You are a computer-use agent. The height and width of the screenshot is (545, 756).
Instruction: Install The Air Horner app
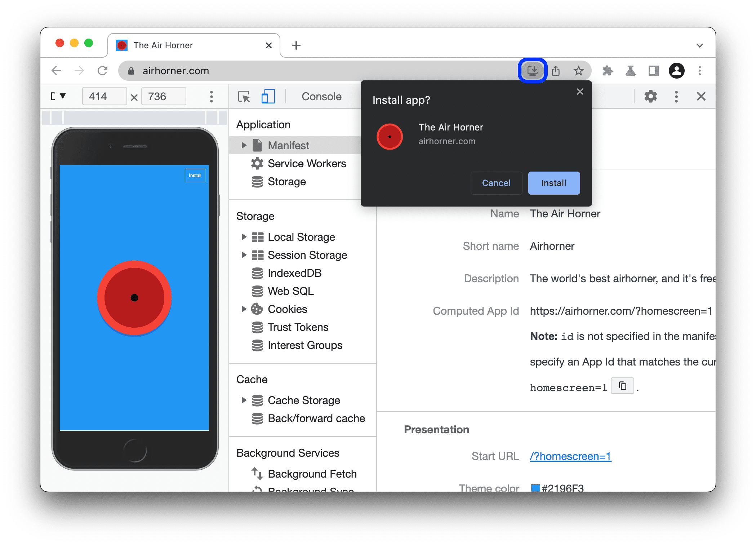(x=553, y=183)
